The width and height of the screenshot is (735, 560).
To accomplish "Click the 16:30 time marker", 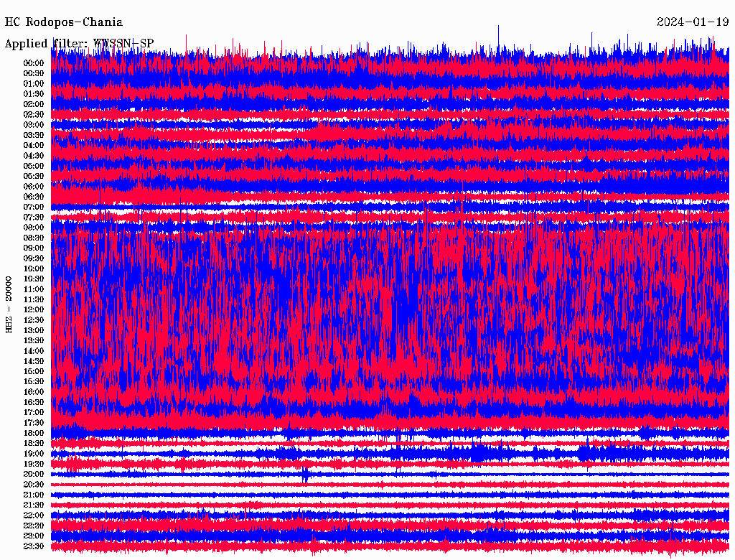I will click(34, 403).
